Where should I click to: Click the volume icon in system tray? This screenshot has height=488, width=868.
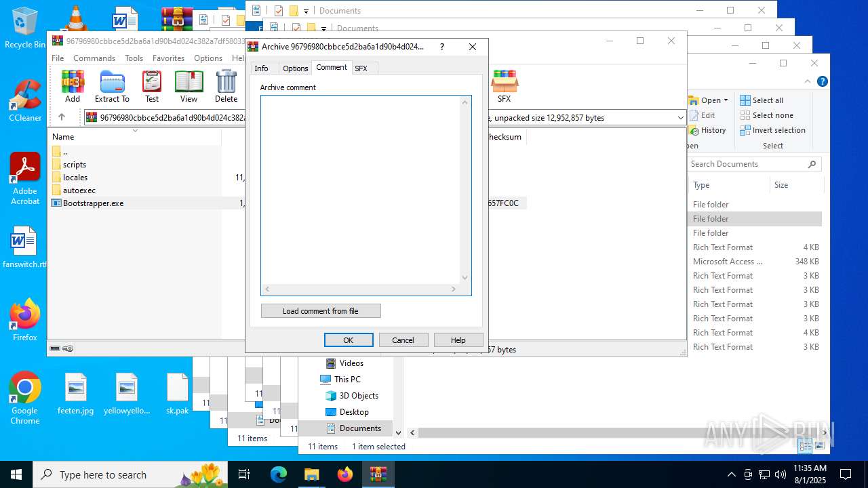pyautogui.click(x=781, y=474)
